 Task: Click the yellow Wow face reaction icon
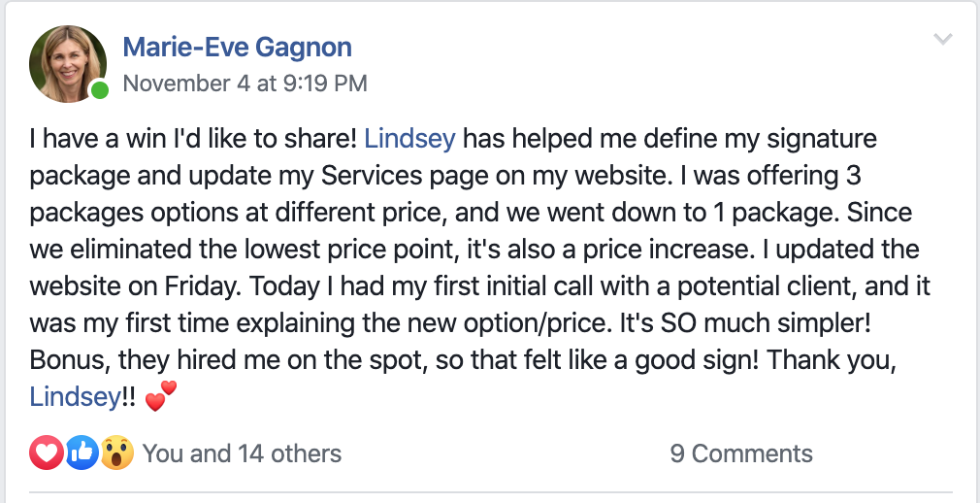116,453
